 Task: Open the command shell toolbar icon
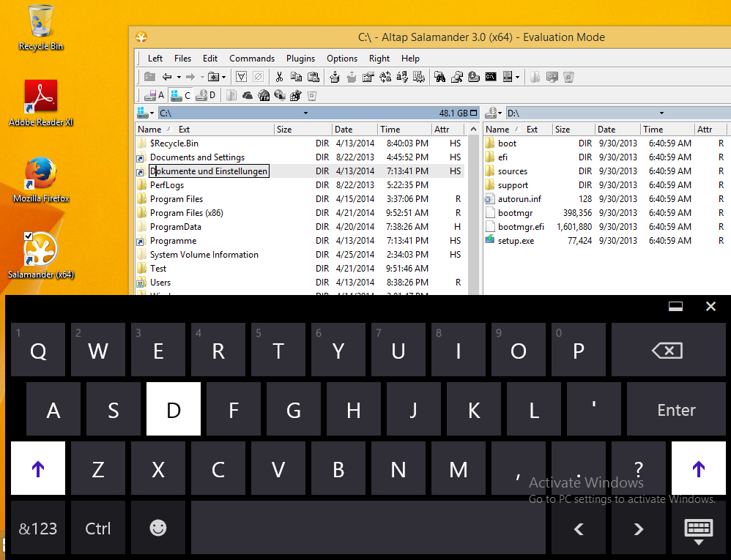(491, 77)
